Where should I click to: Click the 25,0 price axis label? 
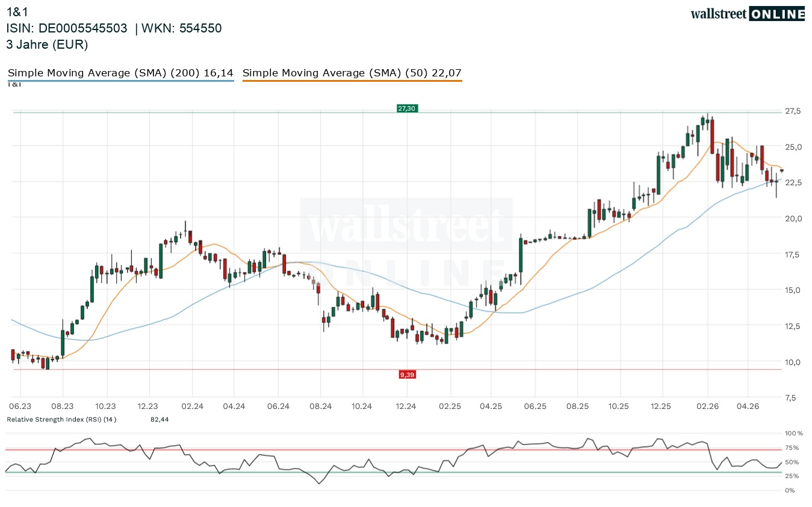tap(793, 147)
